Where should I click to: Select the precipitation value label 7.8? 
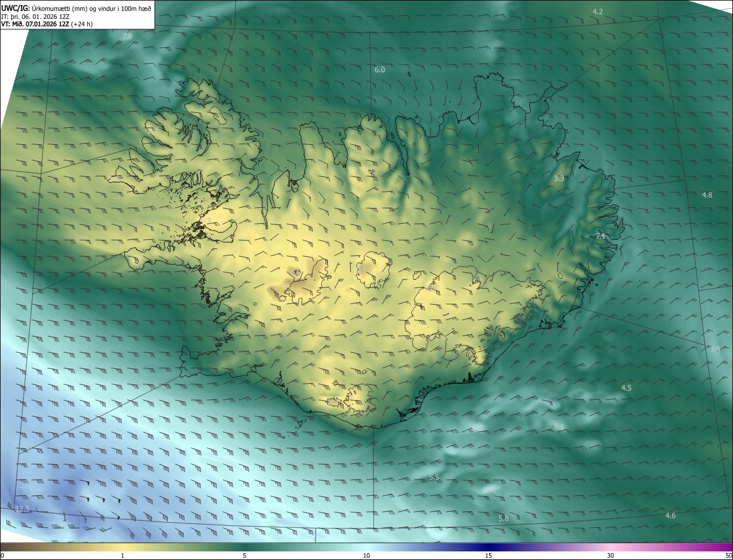coord(127,36)
